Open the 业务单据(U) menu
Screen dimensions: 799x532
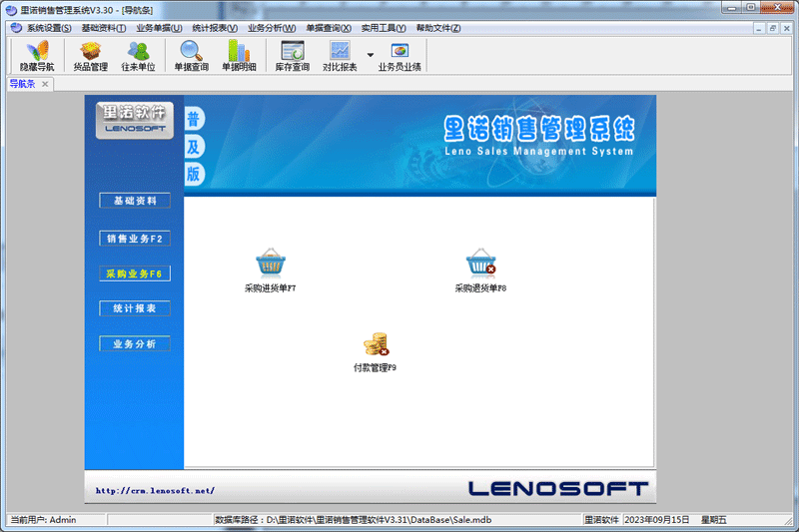click(x=159, y=28)
